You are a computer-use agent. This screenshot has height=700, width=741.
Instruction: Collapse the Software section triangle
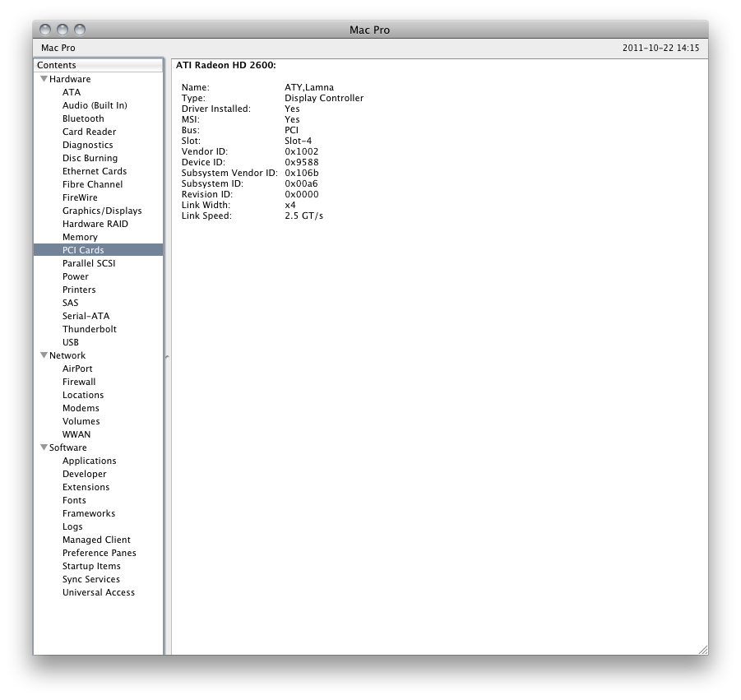44,447
